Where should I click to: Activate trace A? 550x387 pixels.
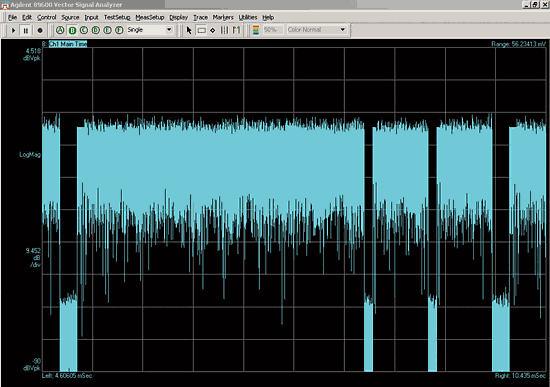coord(60,30)
